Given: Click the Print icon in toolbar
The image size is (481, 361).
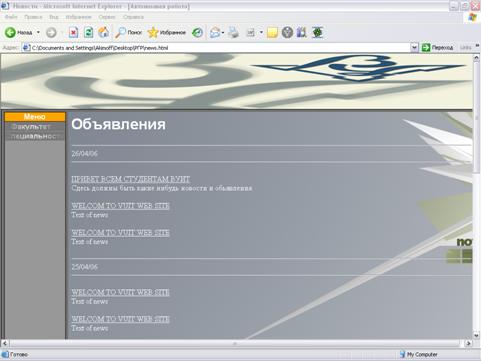Looking at the screenshot, I should [234, 32].
